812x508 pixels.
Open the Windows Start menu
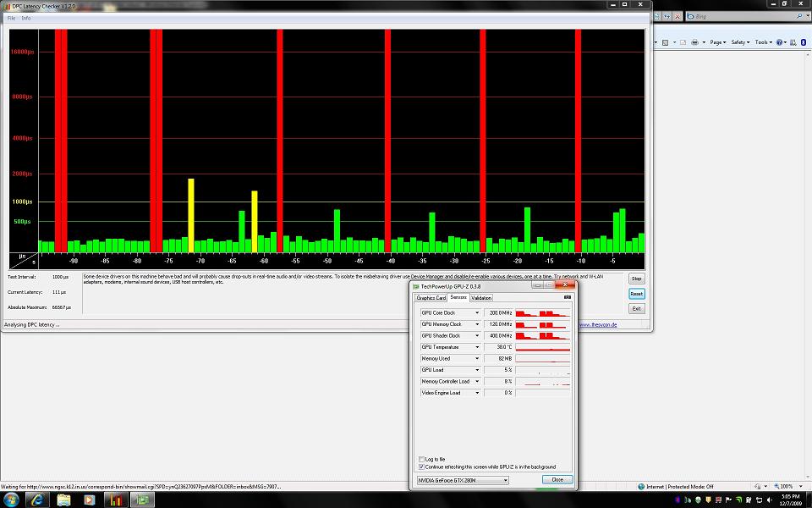(10, 500)
